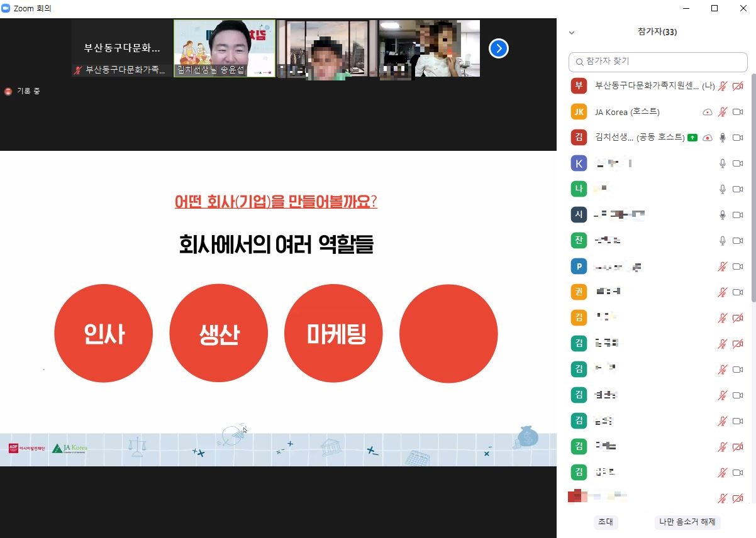Click the red 마케팅 circle on the slide

pos(333,333)
